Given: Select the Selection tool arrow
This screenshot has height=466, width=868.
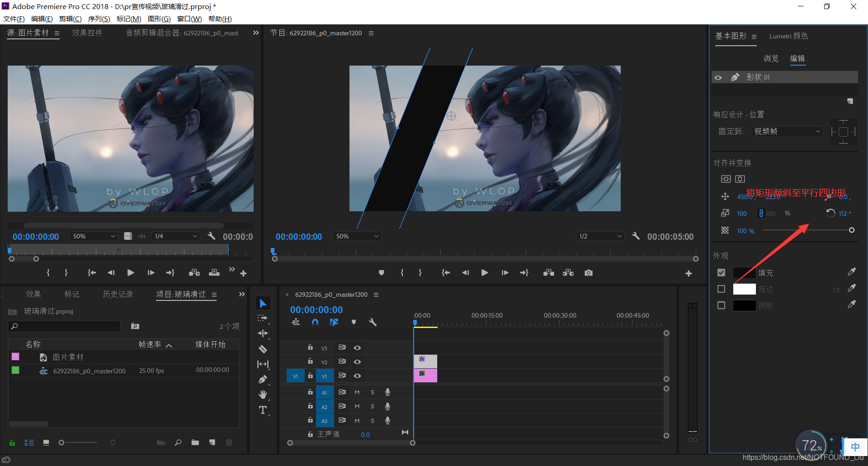Looking at the screenshot, I should point(263,303).
